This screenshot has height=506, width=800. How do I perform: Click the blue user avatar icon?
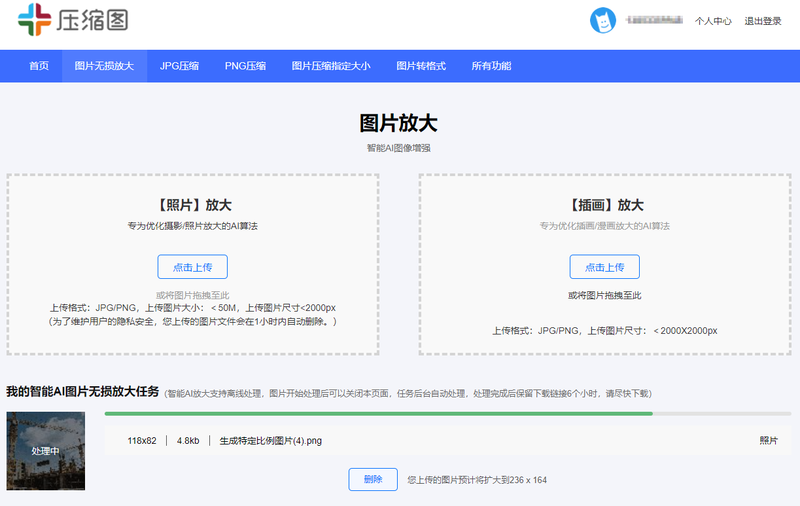[x=602, y=20]
